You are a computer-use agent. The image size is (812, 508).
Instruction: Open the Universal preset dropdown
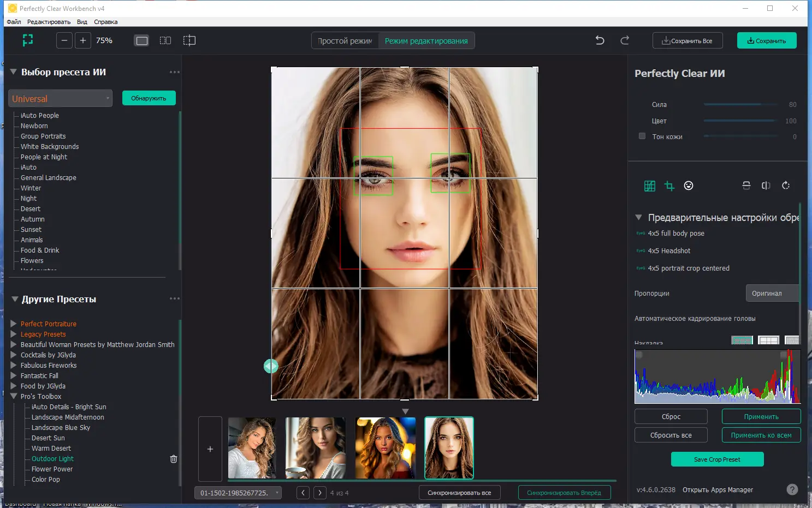coord(60,98)
